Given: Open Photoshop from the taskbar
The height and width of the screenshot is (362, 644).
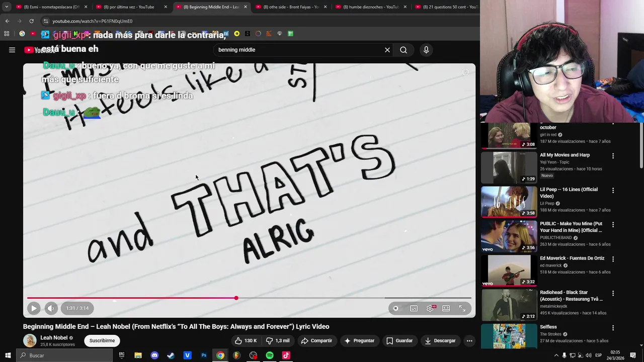Looking at the screenshot, I should 204,355.
